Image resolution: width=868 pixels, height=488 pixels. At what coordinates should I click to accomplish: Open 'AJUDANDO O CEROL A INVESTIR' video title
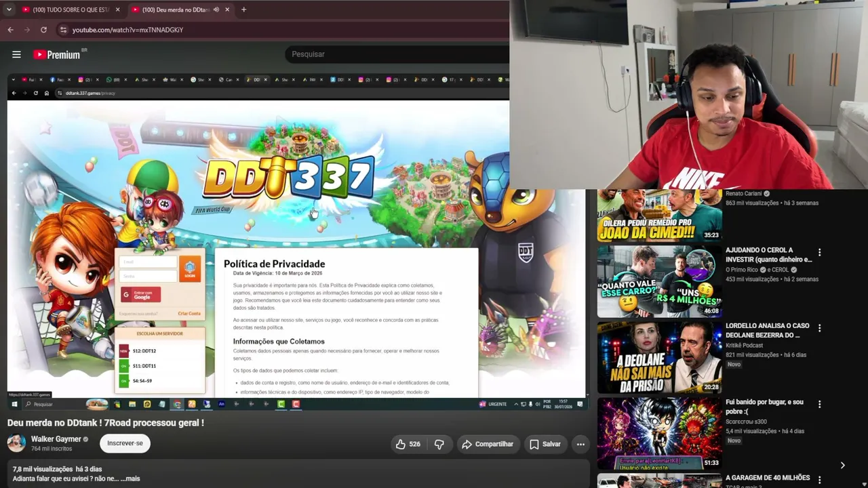(x=768, y=255)
